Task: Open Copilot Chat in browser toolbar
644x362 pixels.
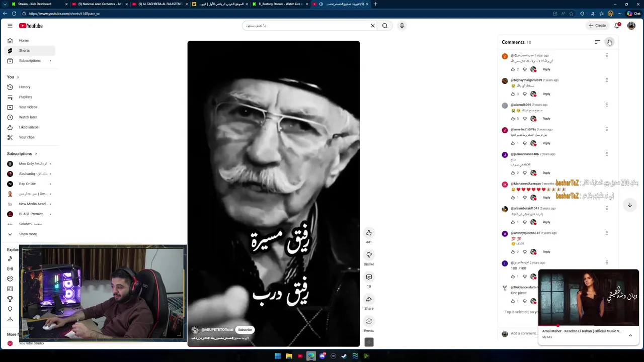Action: point(633,14)
